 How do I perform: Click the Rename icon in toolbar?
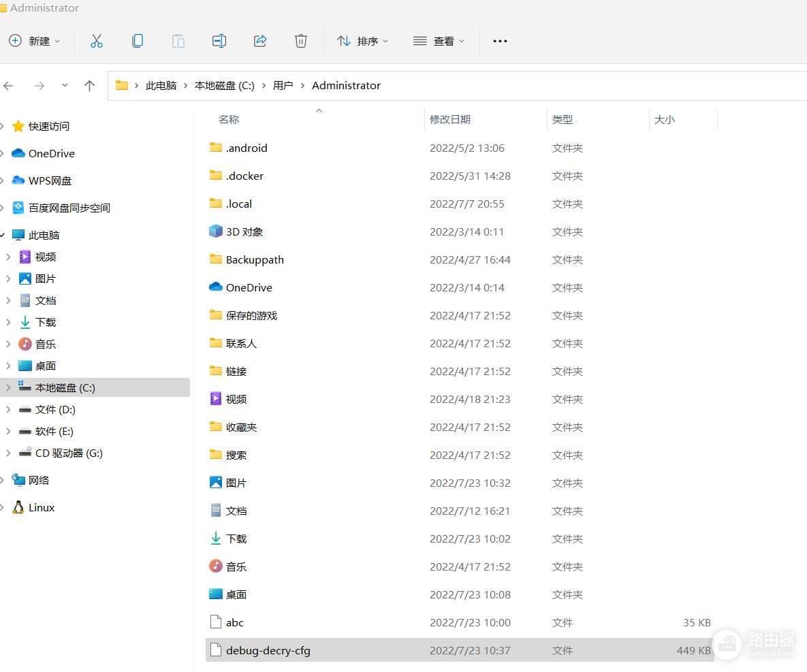pyautogui.click(x=219, y=41)
